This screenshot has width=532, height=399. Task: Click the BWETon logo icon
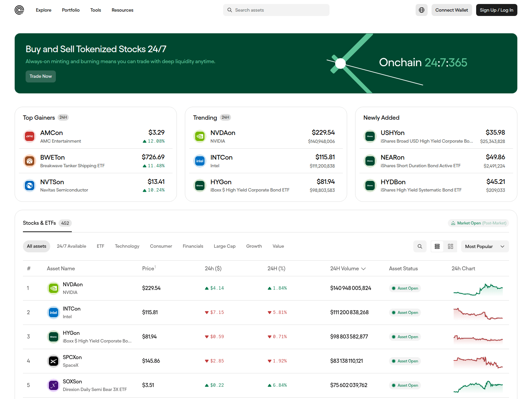(x=30, y=161)
